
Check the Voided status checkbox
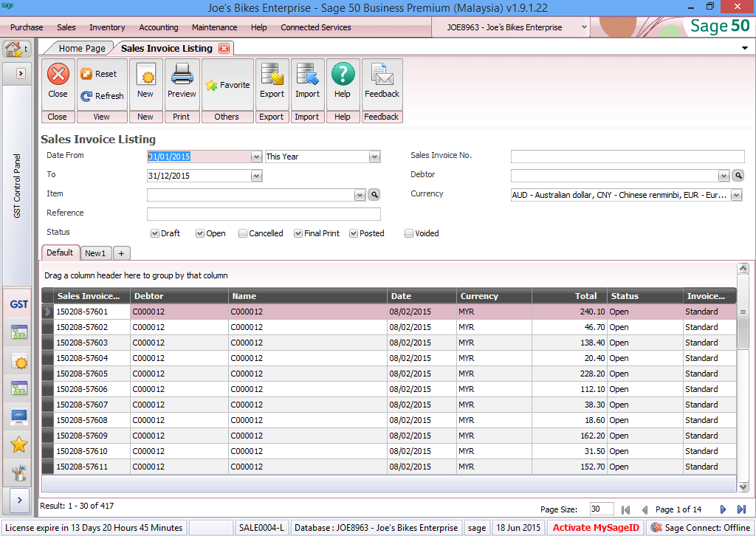(408, 233)
